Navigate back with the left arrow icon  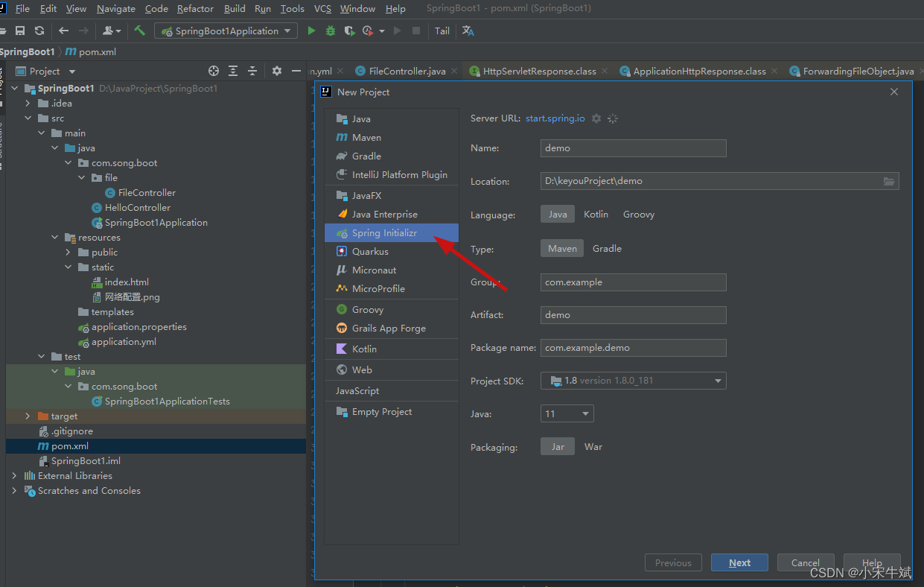pos(63,31)
